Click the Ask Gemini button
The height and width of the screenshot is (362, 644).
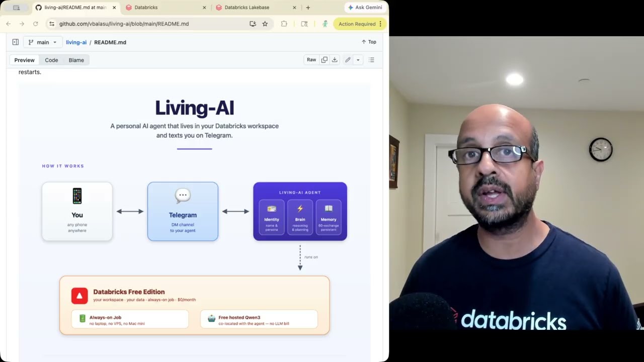[x=365, y=8]
